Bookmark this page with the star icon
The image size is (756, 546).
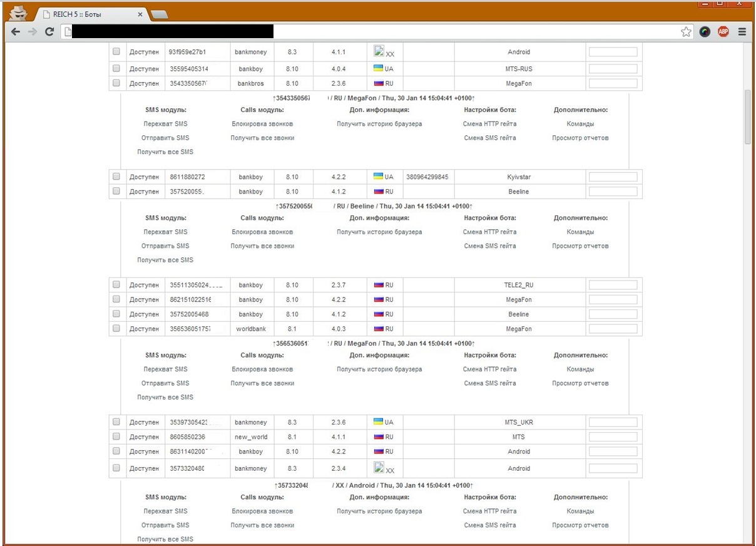[686, 32]
